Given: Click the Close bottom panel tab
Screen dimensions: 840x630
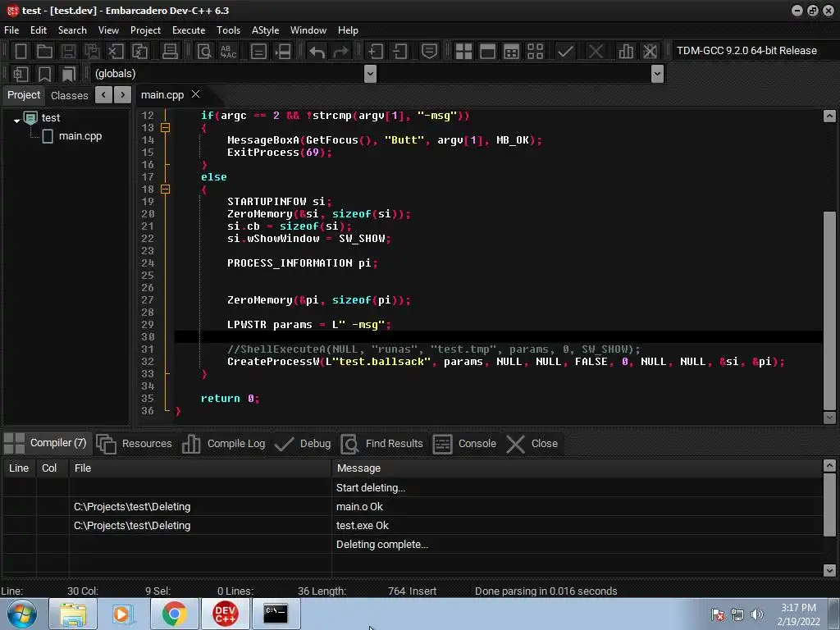Looking at the screenshot, I should (x=532, y=444).
